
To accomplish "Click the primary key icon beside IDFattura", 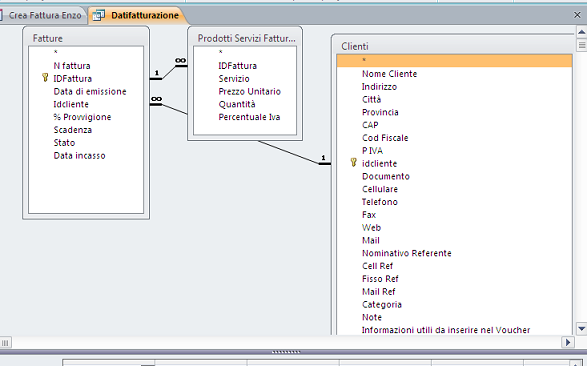I will pos(45,78).
